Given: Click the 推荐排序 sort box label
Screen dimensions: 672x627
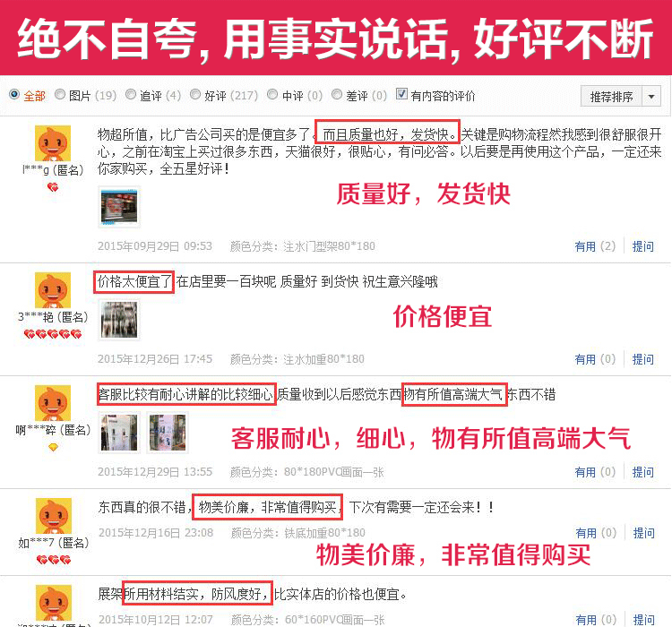Looking at the screenshot, I should point(612,97).
